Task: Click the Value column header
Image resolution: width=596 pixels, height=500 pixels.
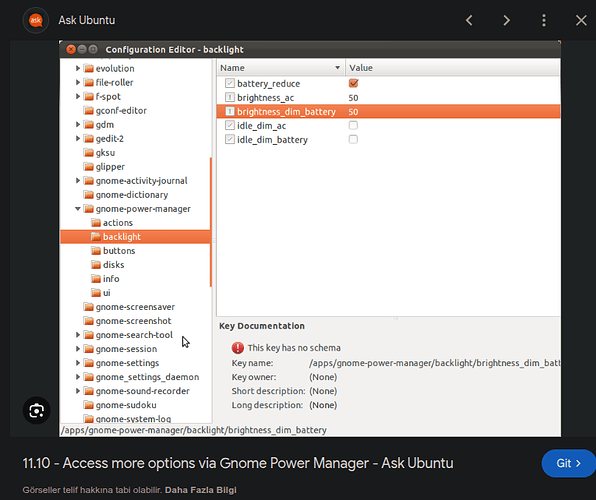Action: coord(452,68)
